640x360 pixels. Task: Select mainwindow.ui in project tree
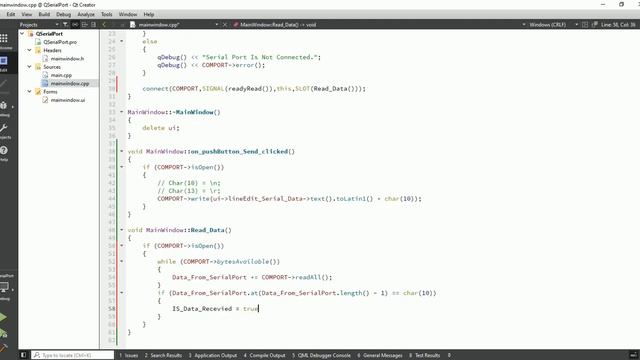(x=68, y=100)
